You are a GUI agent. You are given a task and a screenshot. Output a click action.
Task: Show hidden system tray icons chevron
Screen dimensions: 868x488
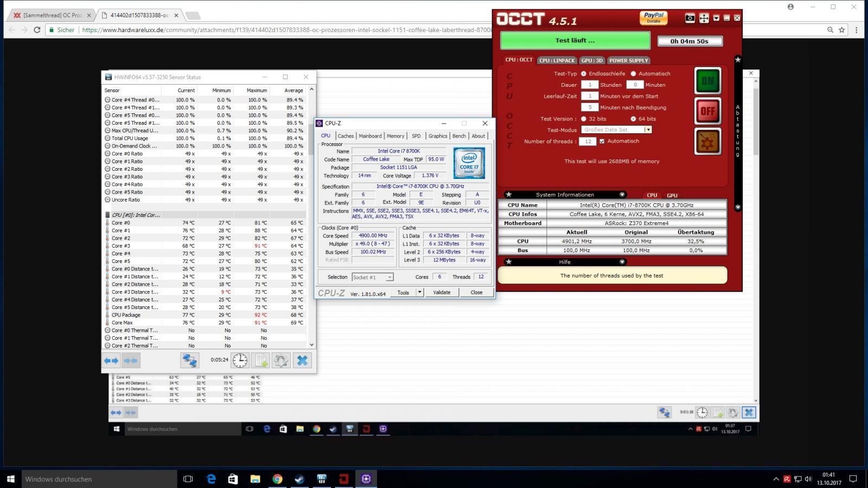(776, 479)
